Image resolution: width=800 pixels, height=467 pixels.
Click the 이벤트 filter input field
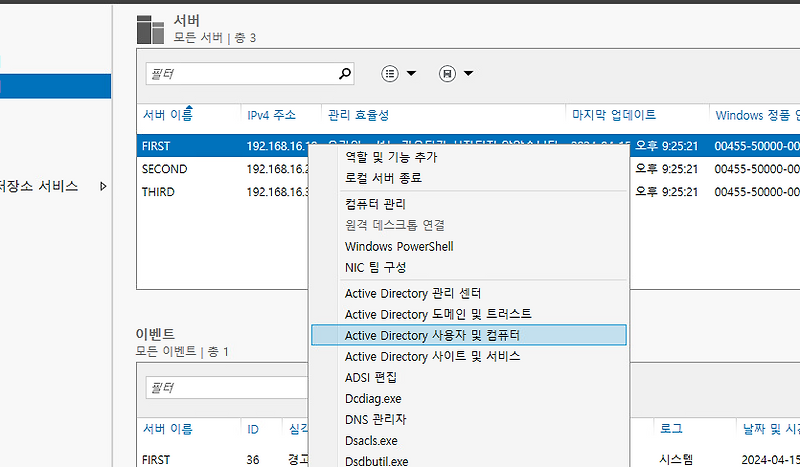pyautogui.click(x=227, y=388)
